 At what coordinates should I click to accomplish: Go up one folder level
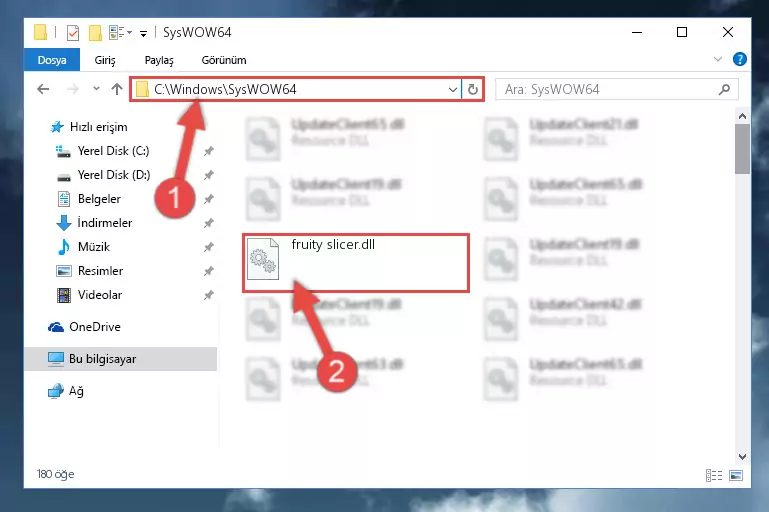pyautogui.click(x=117, y=89)
